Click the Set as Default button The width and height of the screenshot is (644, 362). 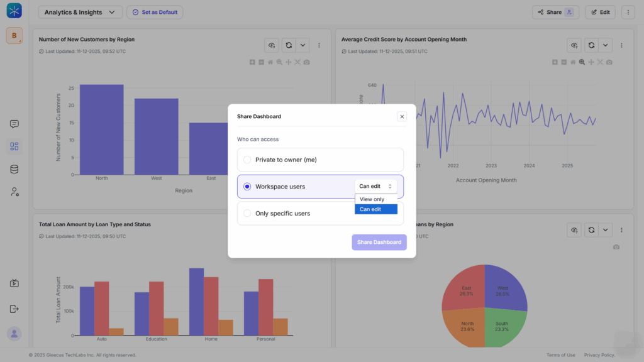click(155, 12)
